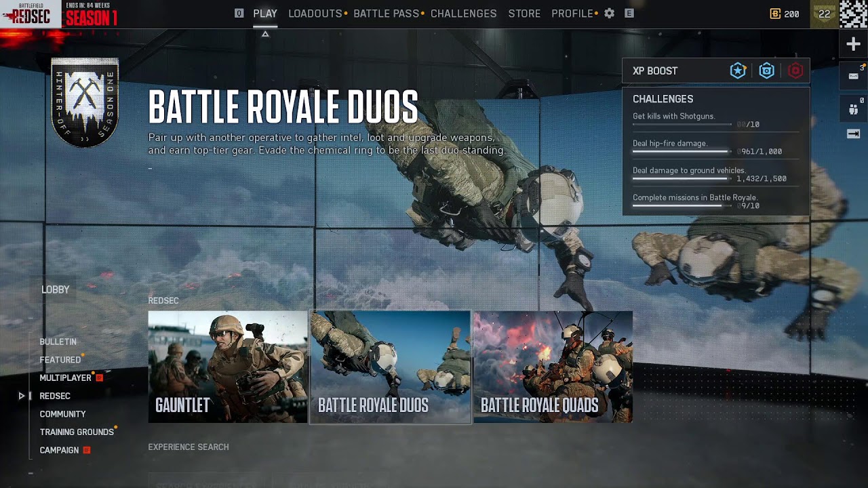Open CAMPAIGN in the side menu
The height and width of the screenshot is (488, 868).
point(59,450)
